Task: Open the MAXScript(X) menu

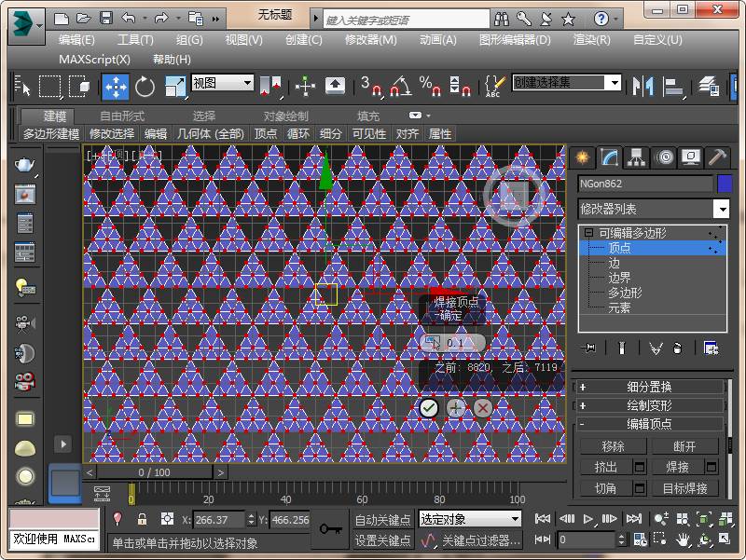Action: [94, 60]
